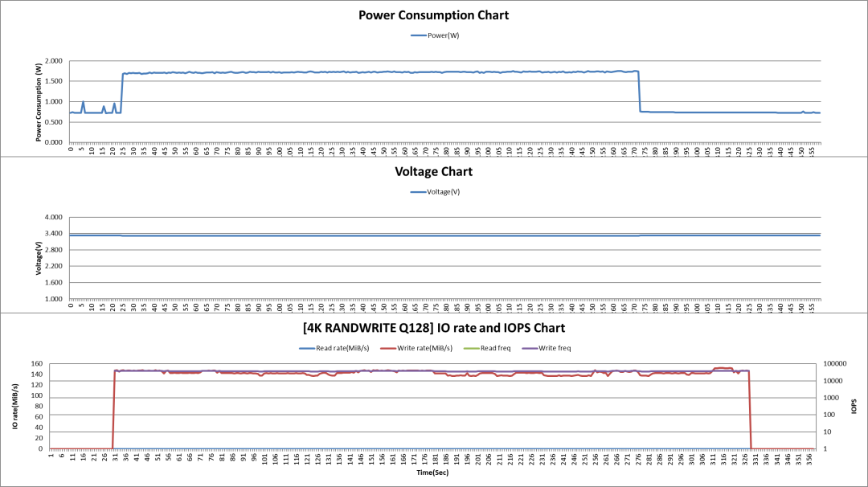This screenshot has height=487, width=868.
Task: Click the 3.400 value on voltage axis
Action: [x=54, y=234]
